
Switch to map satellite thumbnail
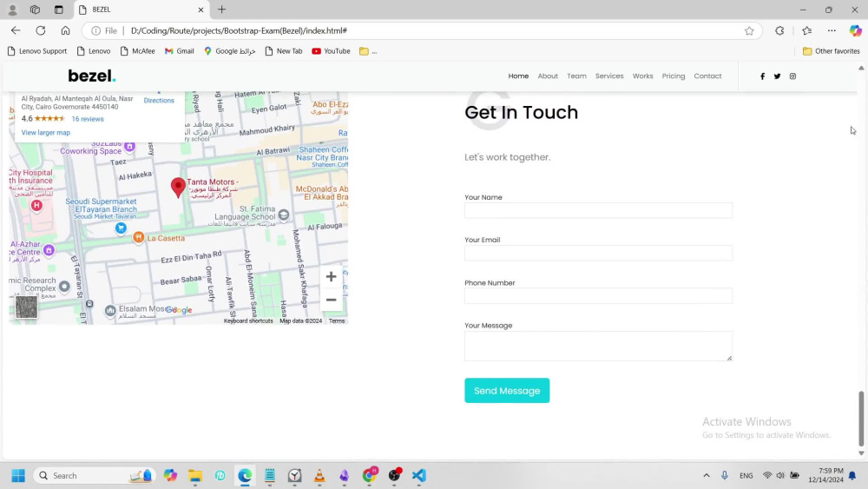(x=26, y=307)
